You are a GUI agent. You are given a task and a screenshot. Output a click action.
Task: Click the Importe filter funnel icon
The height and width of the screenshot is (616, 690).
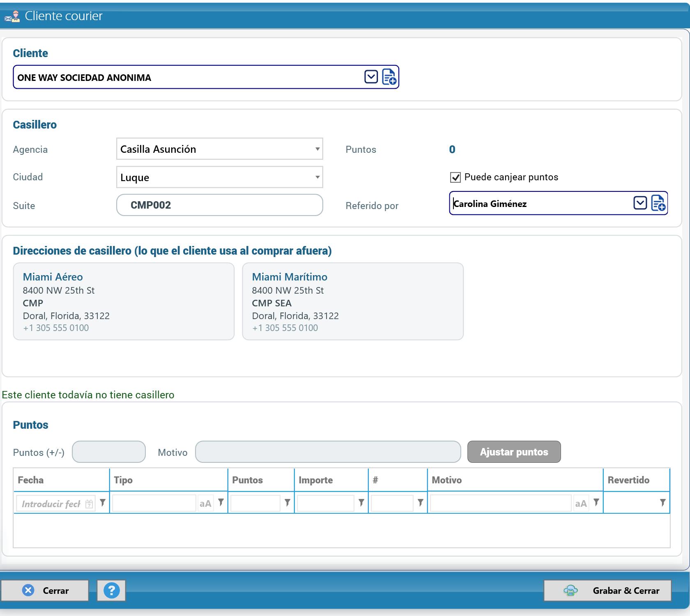361,502
